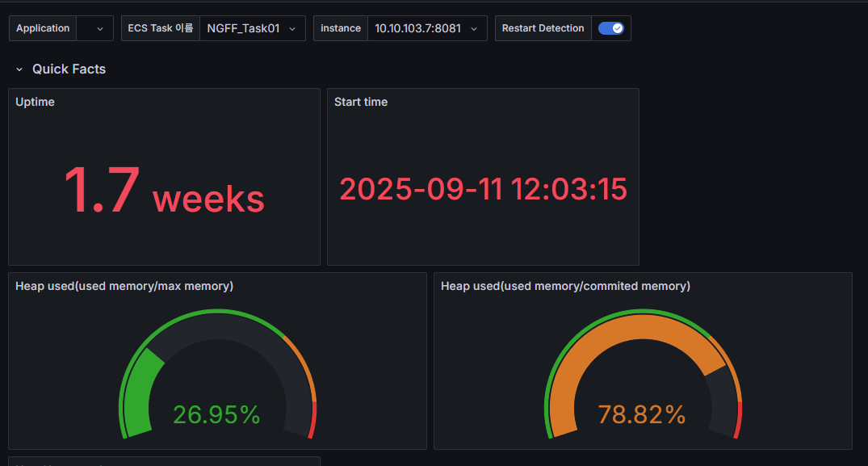
Task: Click the instance variable label
Action: pos(340,28)
